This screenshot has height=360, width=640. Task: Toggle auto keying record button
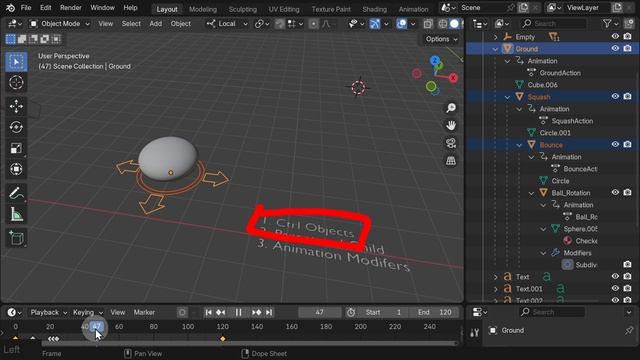click(182, 312)
